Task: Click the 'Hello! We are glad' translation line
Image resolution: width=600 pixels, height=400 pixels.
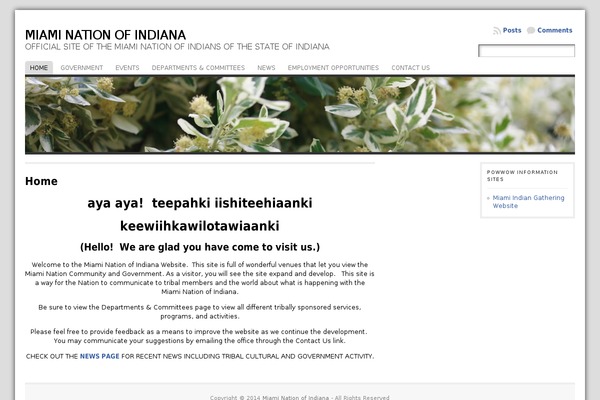Action: [200, 247]
